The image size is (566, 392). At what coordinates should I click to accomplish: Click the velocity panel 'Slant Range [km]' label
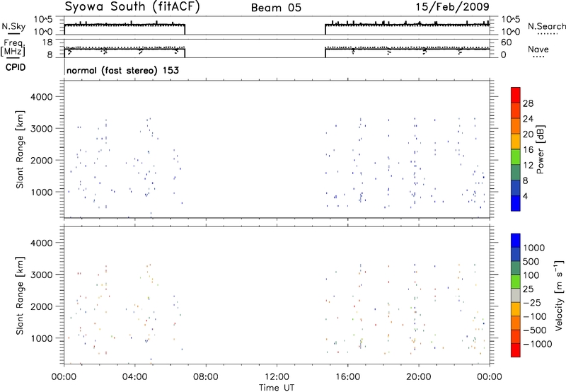tap(20, 296)
